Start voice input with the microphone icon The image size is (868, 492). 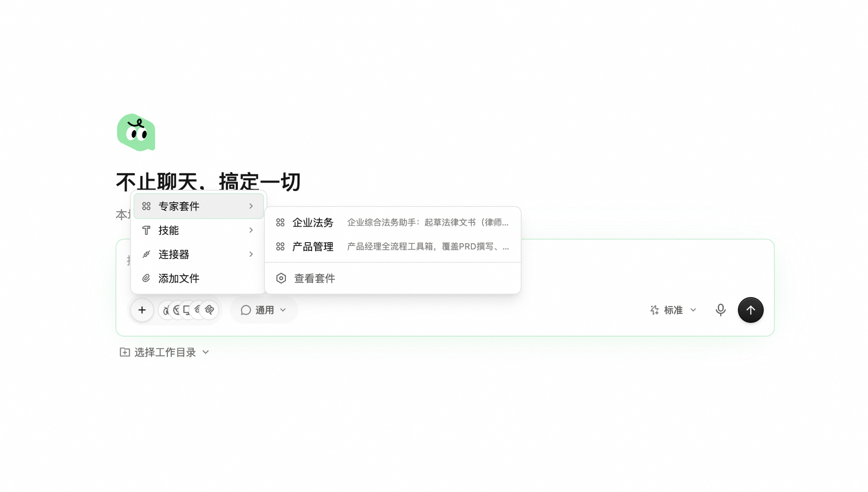(720, 310)
